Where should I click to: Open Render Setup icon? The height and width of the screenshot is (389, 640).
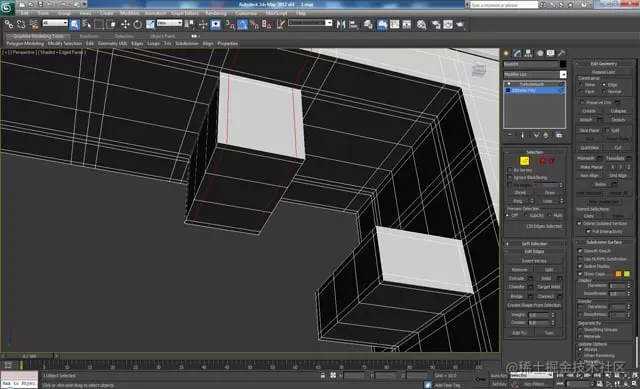tap(436, 24)
